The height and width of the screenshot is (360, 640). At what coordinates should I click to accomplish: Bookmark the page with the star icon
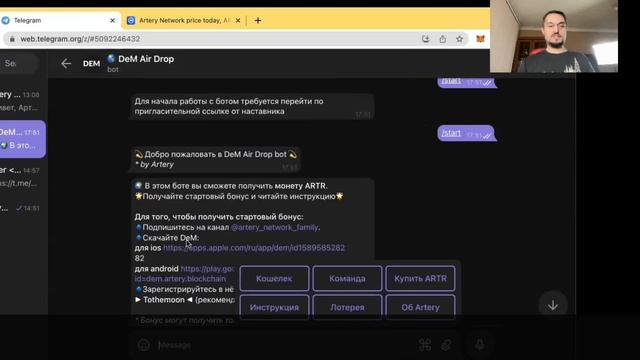pyautogui.click(x=460, y=39)
